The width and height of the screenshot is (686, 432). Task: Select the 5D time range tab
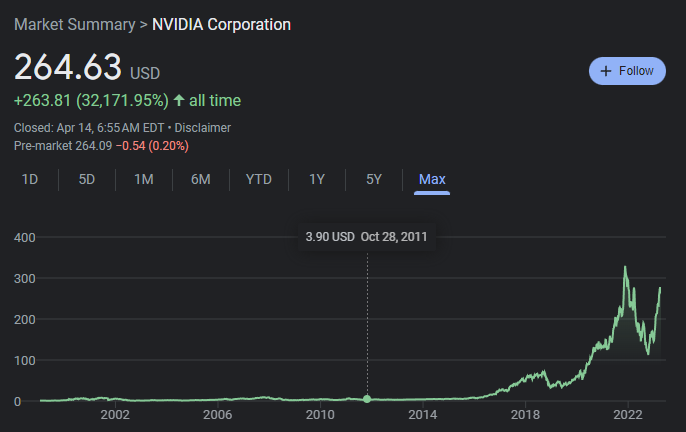click(x=87, y=179)
